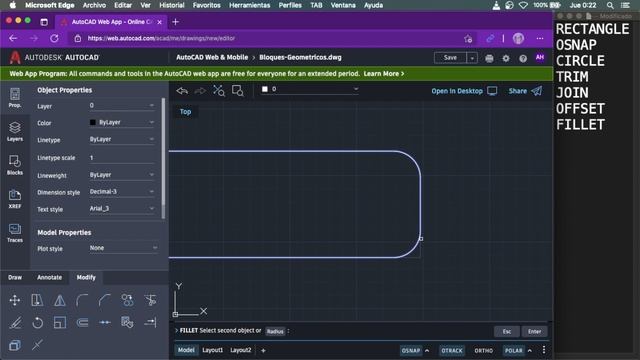Select the Copy objects tool
Screen dimensions: 640x360
coord(127,300)
